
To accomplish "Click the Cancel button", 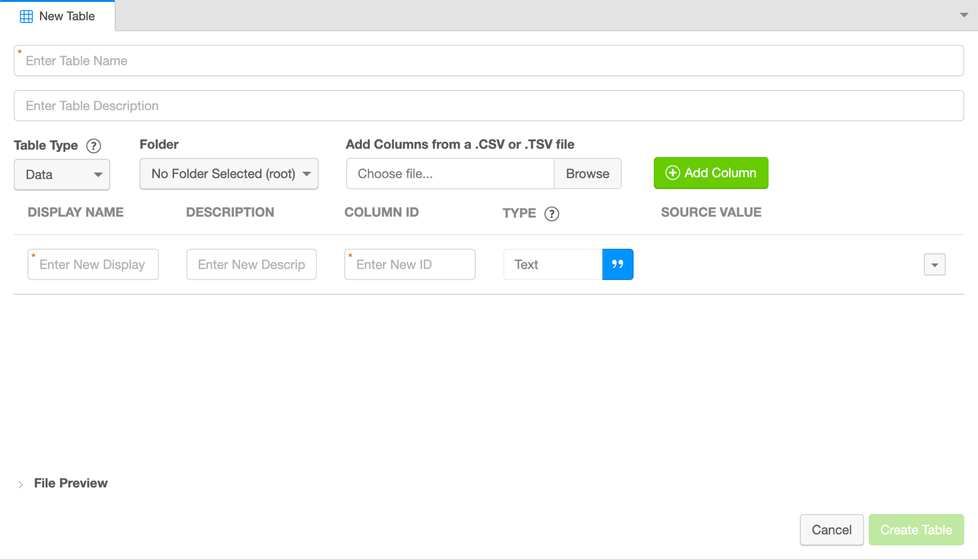I will point(831,530).
